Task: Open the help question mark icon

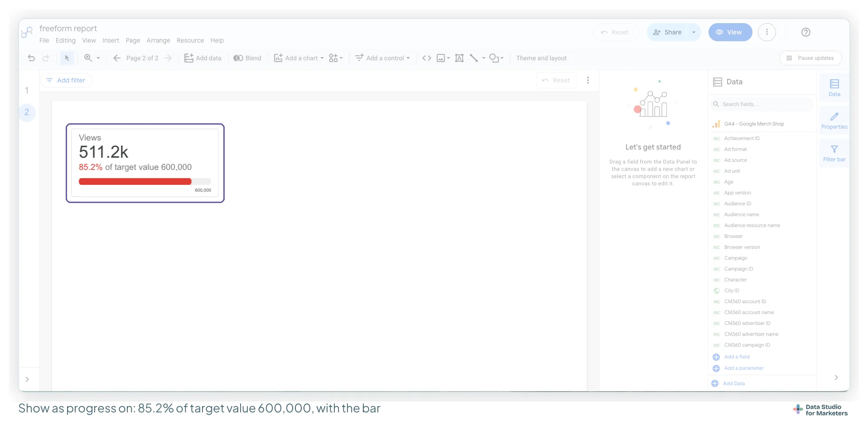Action: [806, 32]
